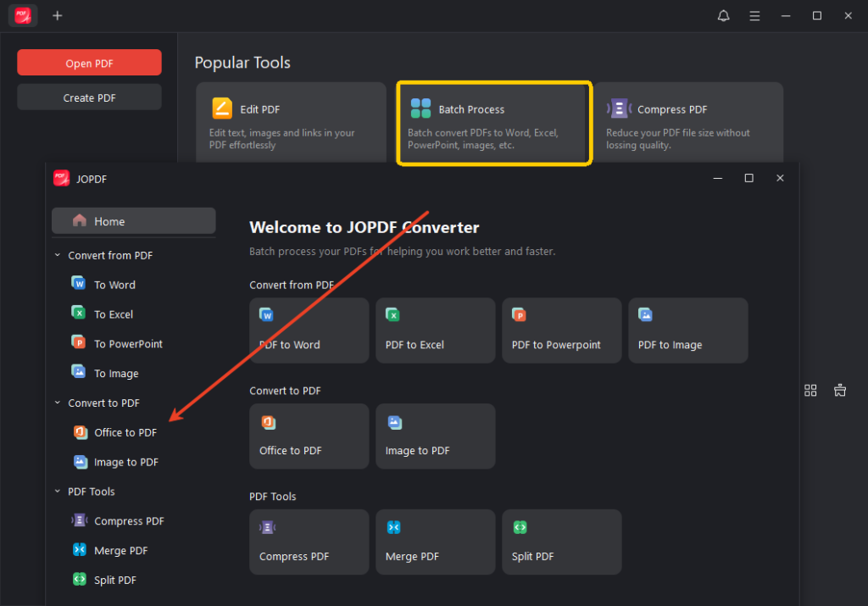Collapse the PDF Tools section
The height and width of the screenshot is (606, 868).
tap(58, 492)
